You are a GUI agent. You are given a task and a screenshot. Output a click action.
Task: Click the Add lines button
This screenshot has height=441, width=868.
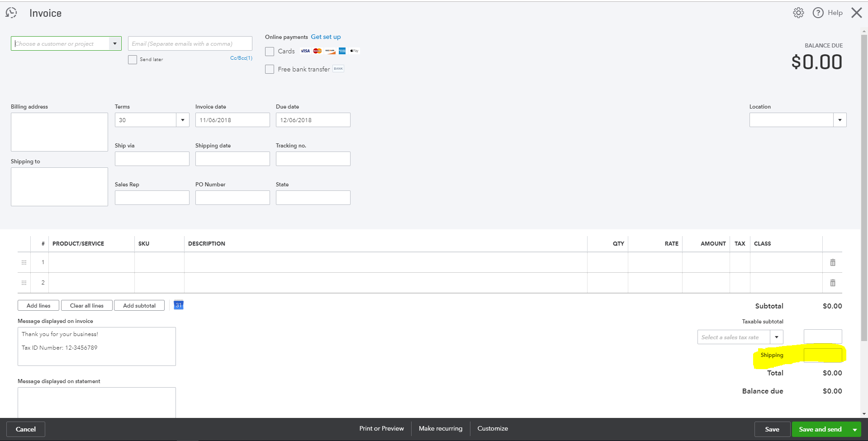click(38, 305)
